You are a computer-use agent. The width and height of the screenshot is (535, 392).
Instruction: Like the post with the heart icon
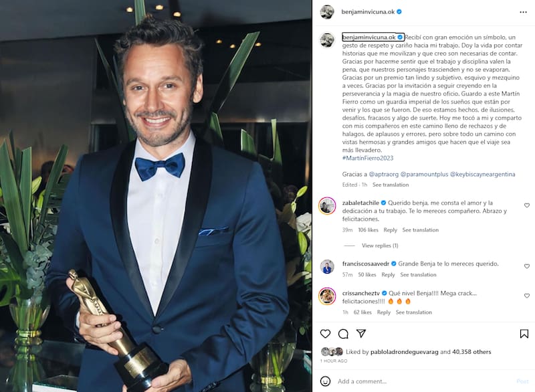pos(325,334)
